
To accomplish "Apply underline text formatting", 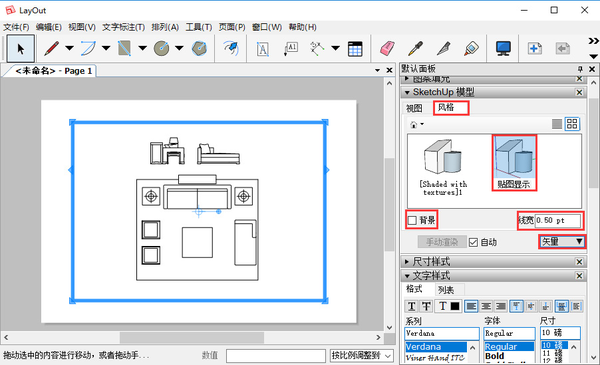I will tap(411, 306).
